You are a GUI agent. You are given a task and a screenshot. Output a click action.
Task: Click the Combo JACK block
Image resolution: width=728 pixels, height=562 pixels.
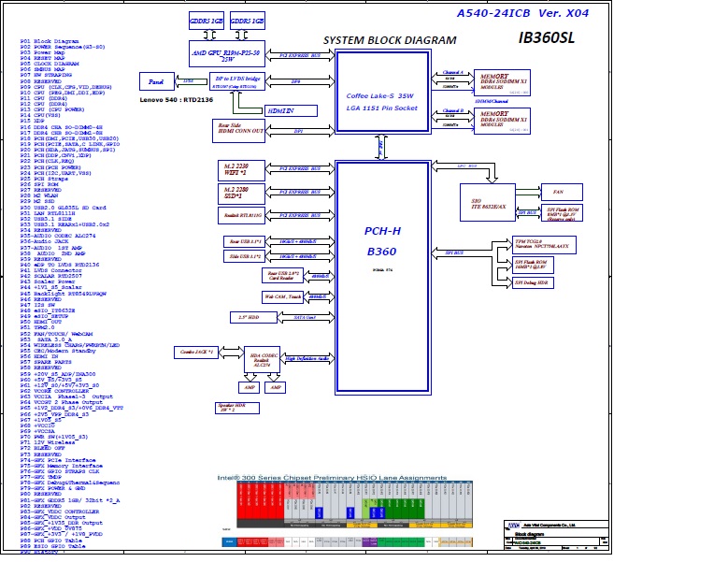194,352
